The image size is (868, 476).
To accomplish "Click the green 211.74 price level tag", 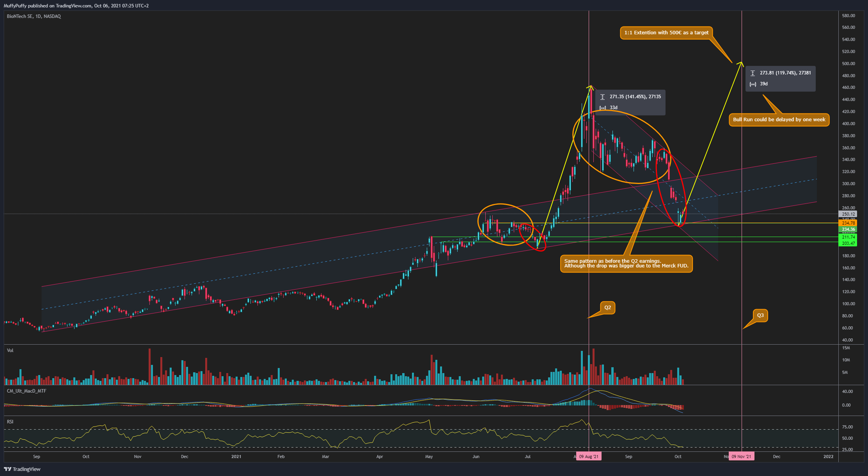I will tap(848, 237).
